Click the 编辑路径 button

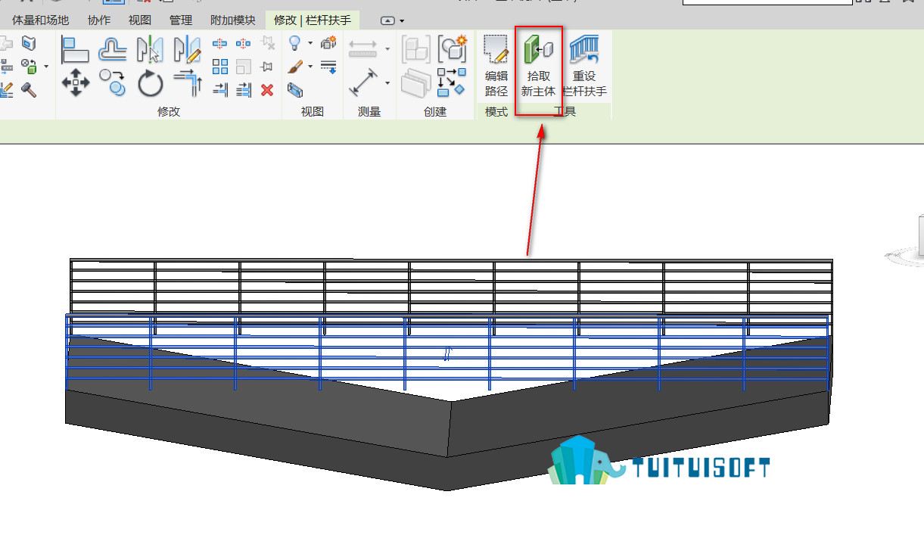pos(496,67)
